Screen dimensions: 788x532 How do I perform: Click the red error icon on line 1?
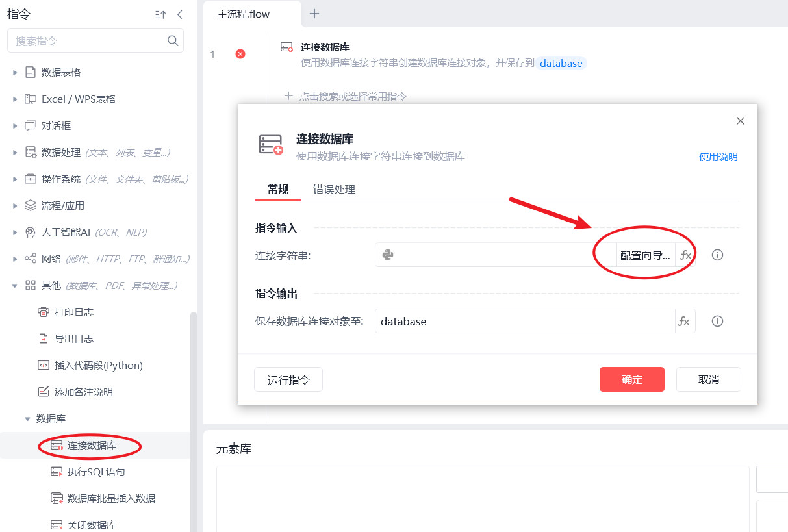(240, 54)
